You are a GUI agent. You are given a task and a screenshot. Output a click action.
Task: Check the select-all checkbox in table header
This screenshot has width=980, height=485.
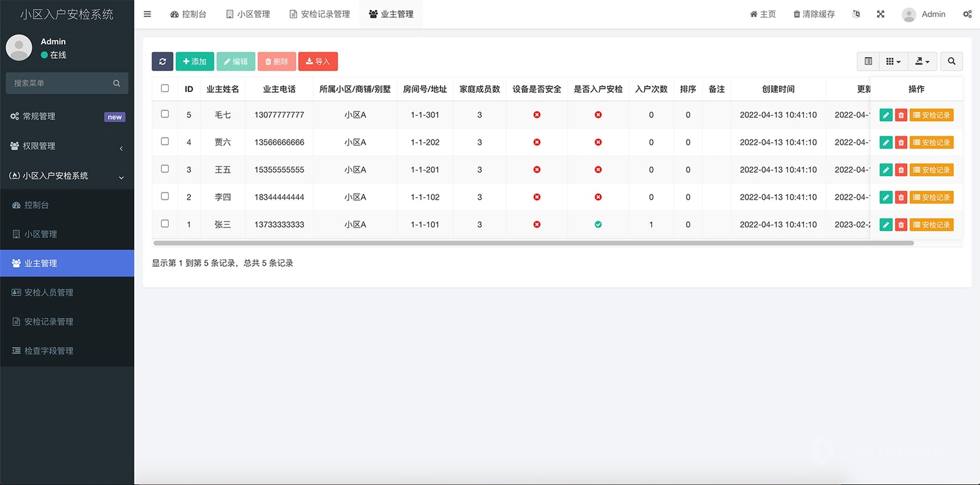(165, 88)
